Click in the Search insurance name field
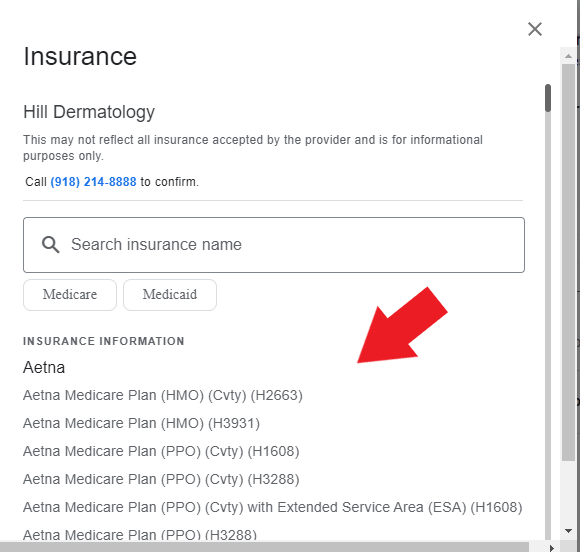Screen dimensions: 580x552 pos(274,245)
